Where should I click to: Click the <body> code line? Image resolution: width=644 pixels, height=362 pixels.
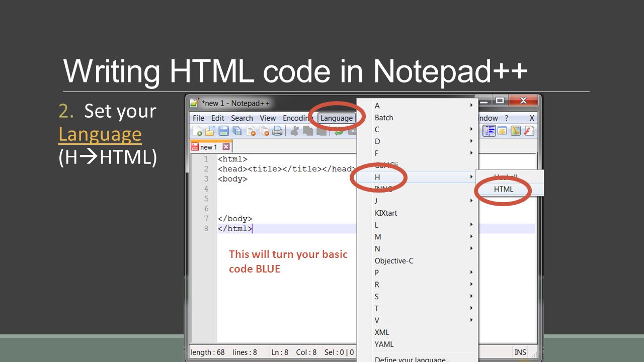(232, 179)
